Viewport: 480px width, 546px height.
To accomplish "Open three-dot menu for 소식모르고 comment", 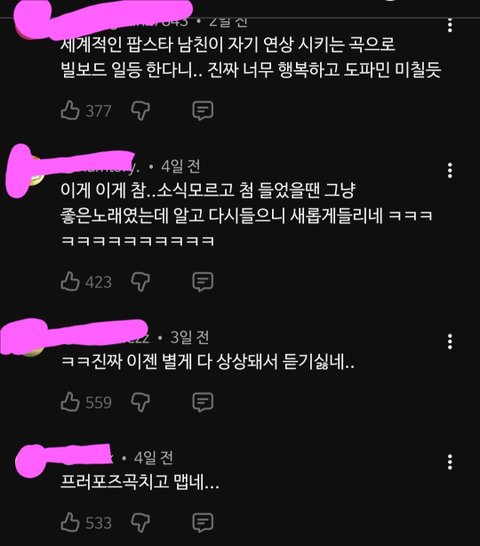I will coord(450,170).
